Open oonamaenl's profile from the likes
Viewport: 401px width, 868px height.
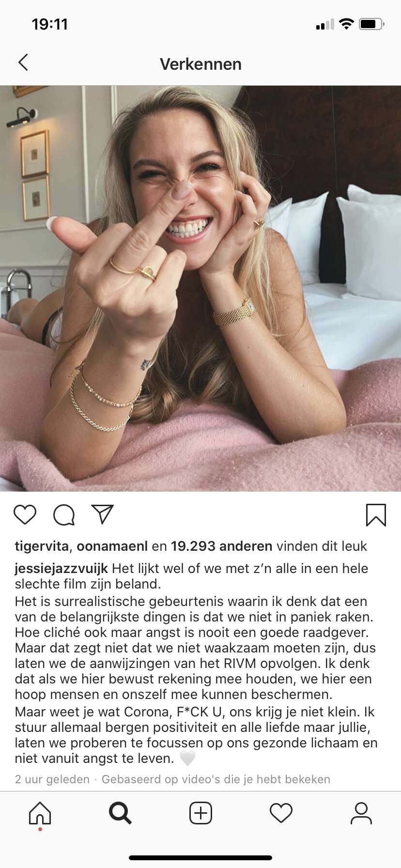[112, 546]
